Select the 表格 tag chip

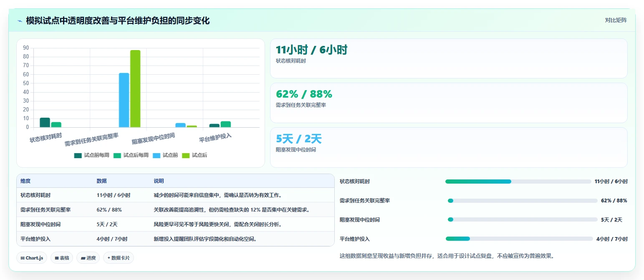coord(62,258)
